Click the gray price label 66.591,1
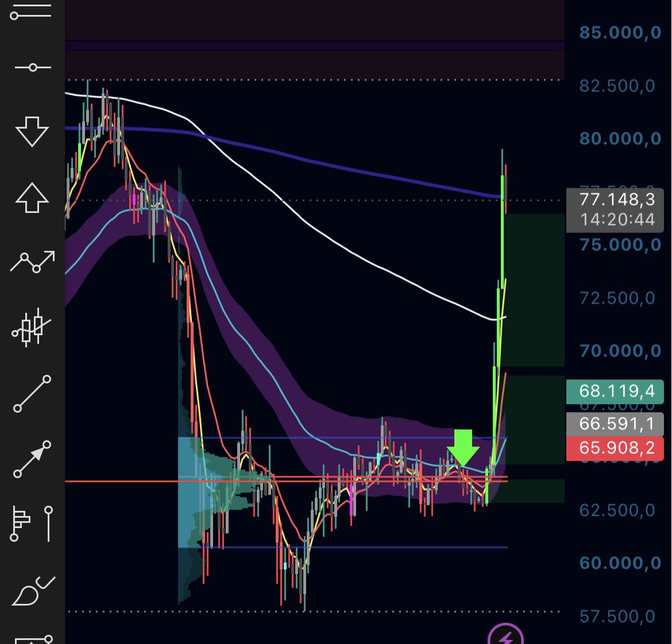The height and width of the screenshot is (644, 672). coord(616,424)
